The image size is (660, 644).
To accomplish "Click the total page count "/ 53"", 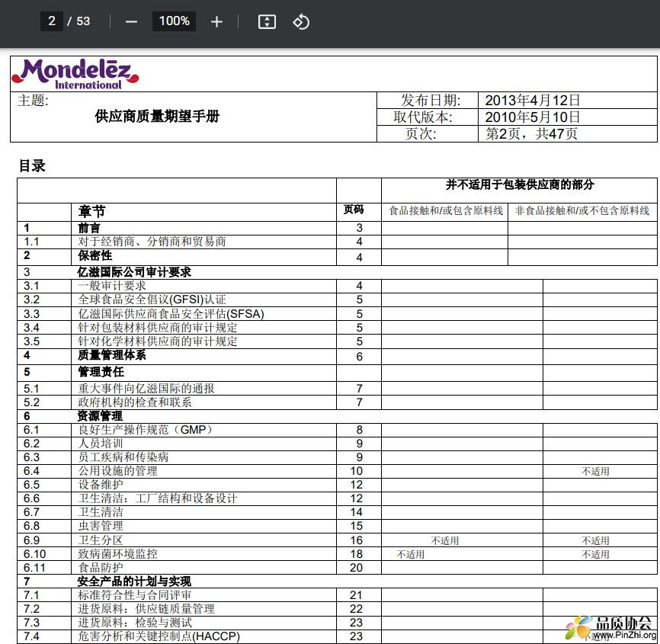I will 78,21.
